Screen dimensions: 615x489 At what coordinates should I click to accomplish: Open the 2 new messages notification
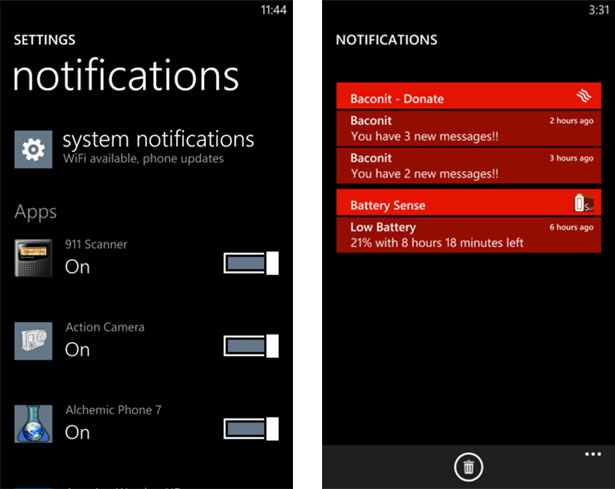pos(468,165)
